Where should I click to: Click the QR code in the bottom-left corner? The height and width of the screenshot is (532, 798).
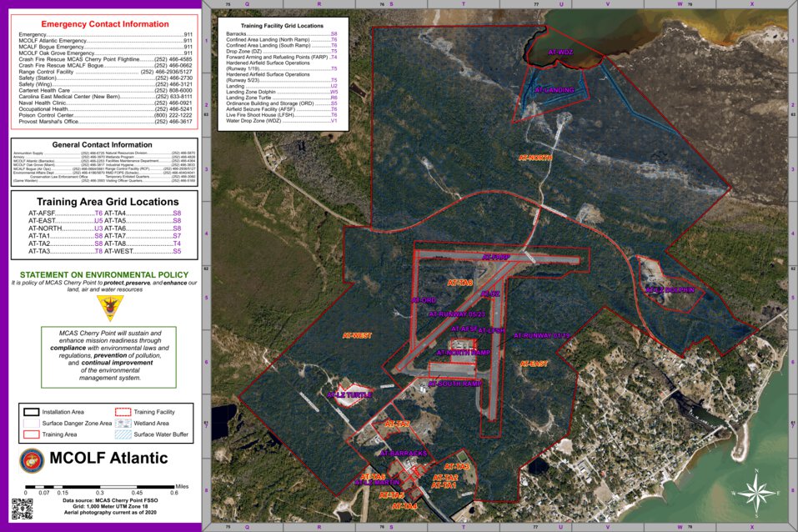pos(22,508)
